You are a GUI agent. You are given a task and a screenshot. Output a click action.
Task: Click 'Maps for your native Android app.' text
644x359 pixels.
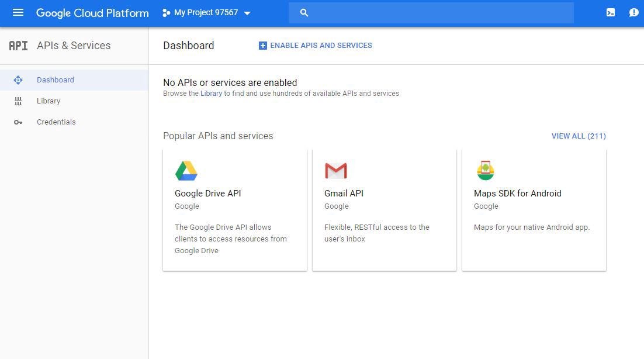coord(532,227)
